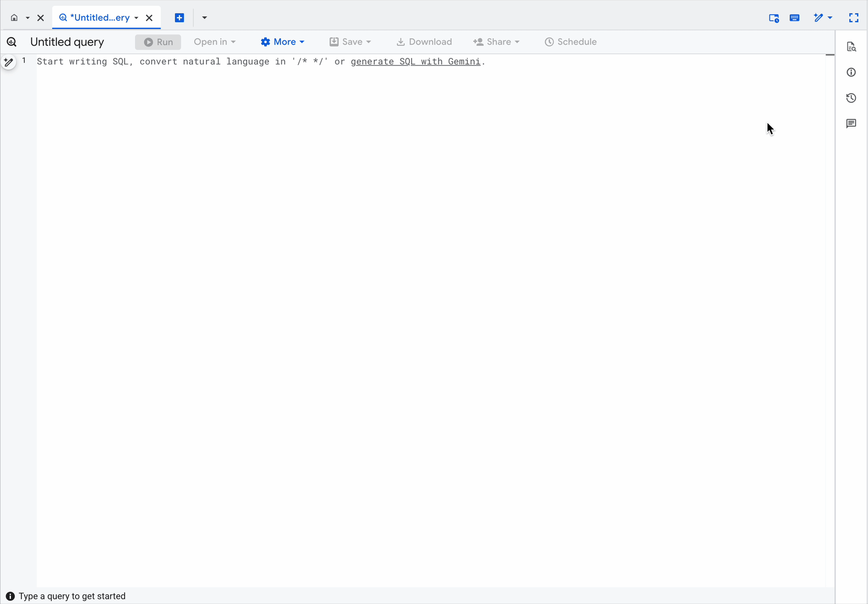The width and height of the screenshot is (868, 604).
Task: Click line number 1 in the gutter
Action: (24, 61)
